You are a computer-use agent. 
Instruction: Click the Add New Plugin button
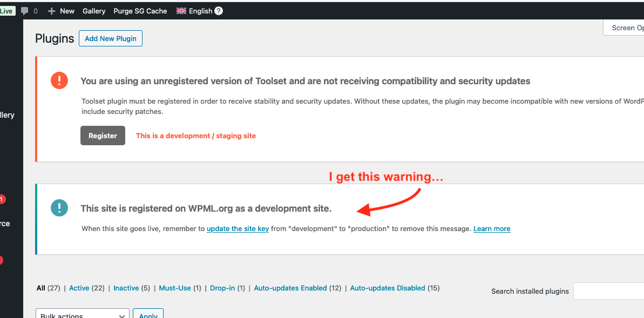coord(111,39)
